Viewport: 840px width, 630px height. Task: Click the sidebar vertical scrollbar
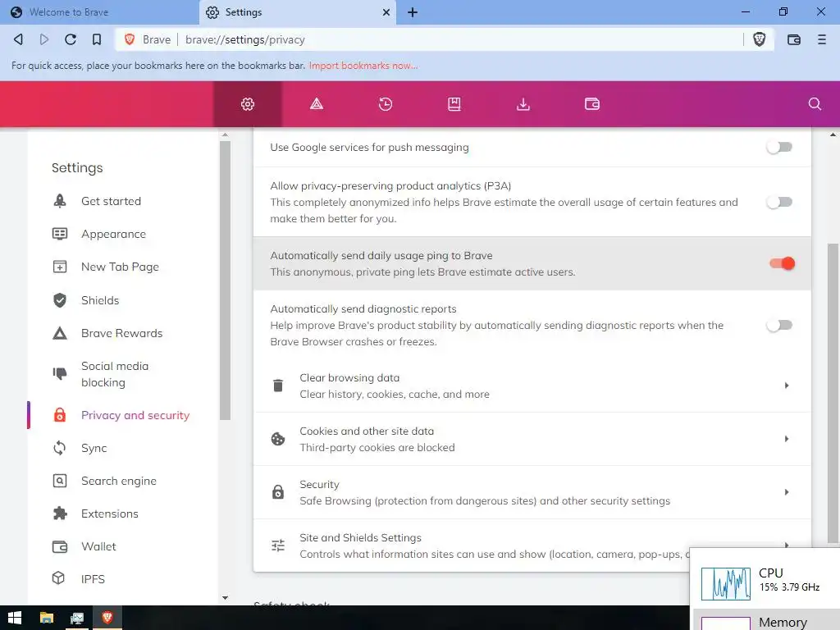(x=225, y=281)
